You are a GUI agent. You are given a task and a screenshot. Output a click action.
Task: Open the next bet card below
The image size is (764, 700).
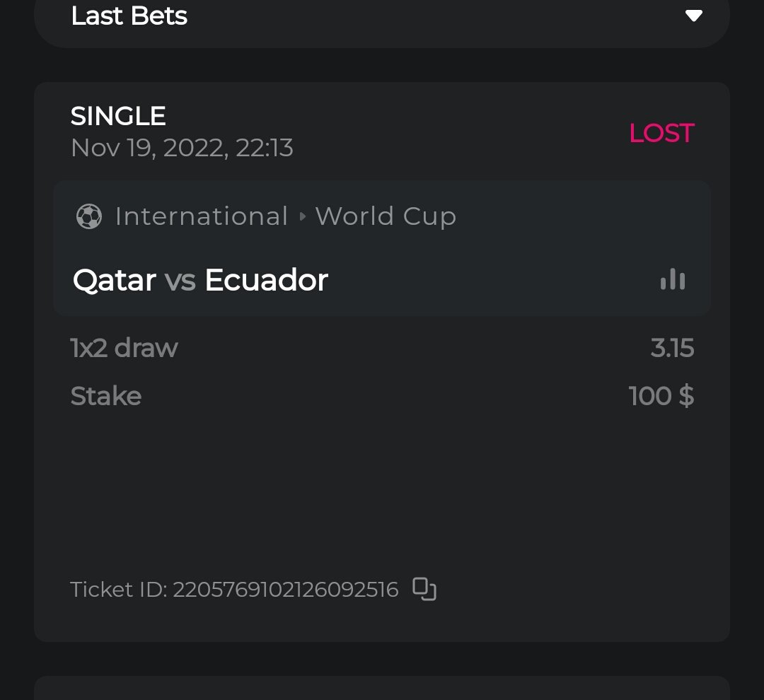click(382, 688)
